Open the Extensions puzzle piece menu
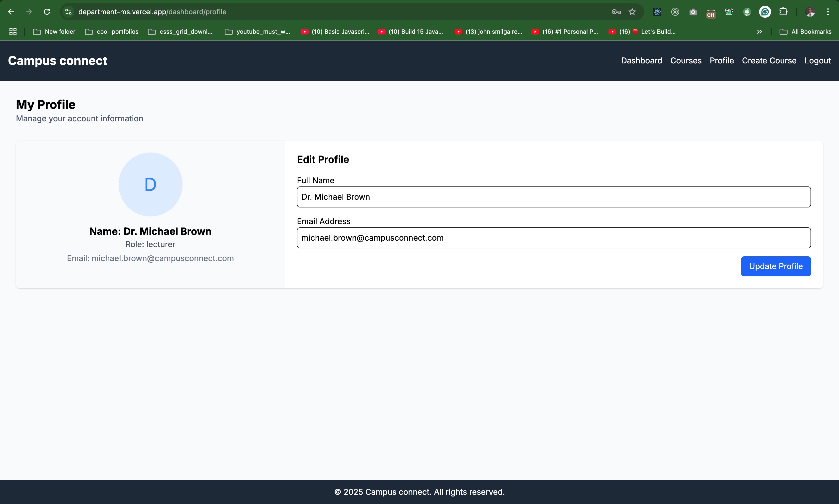This screenshot has width=839, height=504. [x=783, y=12]
